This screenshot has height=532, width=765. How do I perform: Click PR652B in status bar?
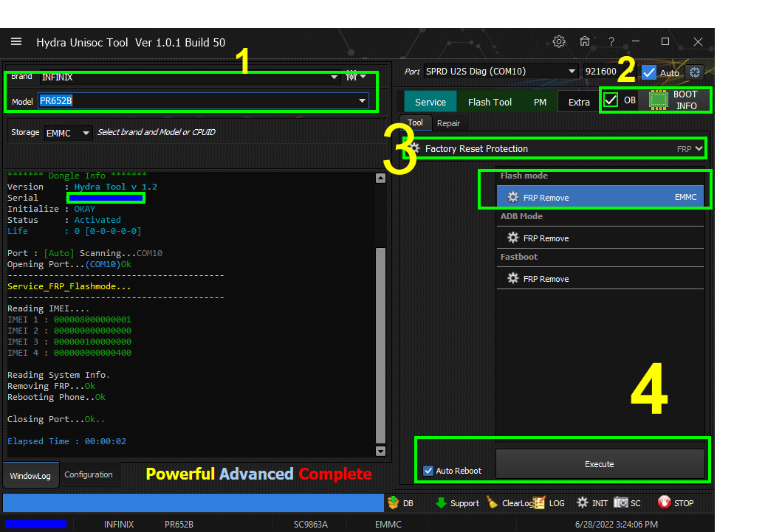click(x=179, y=524)
